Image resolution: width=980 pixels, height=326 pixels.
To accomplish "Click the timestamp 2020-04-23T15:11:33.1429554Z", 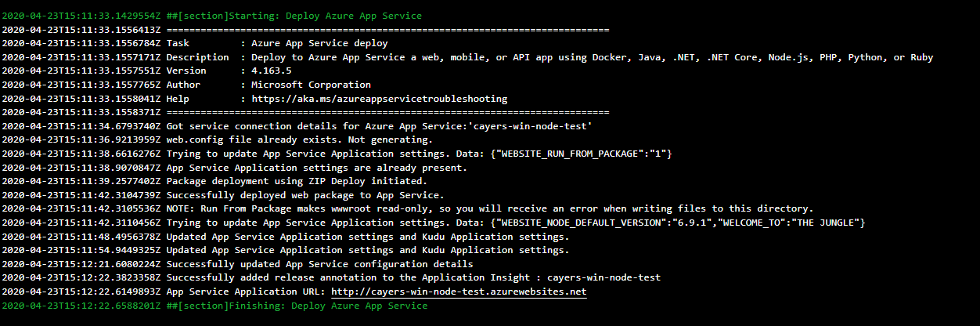I will pyautogui.click(x=81, y=16).
